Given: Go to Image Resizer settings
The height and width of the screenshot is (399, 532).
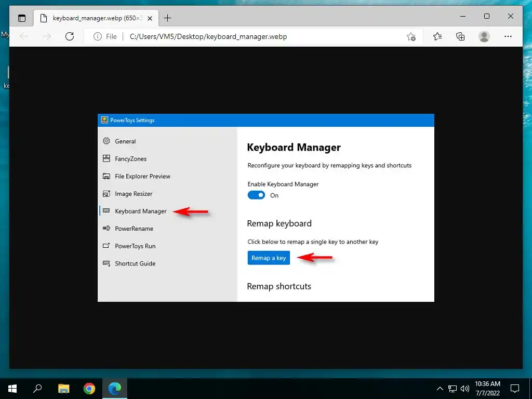Looking at the screenshot, I should [x=134, y=194].
